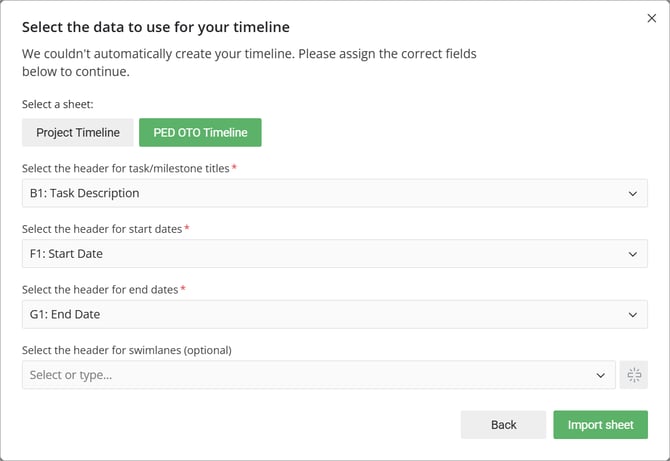Click the start dates header label
Screen dimensions: 670x461
[102, 229]
